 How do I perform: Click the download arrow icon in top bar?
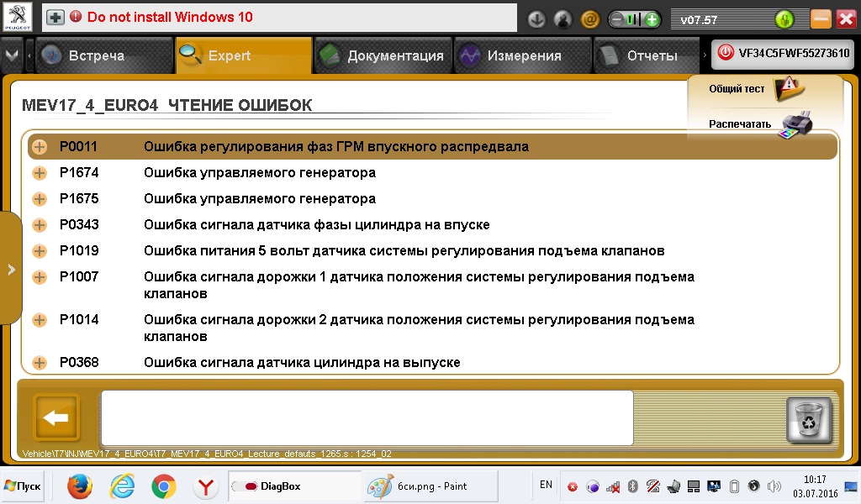(x=536, y=18)
